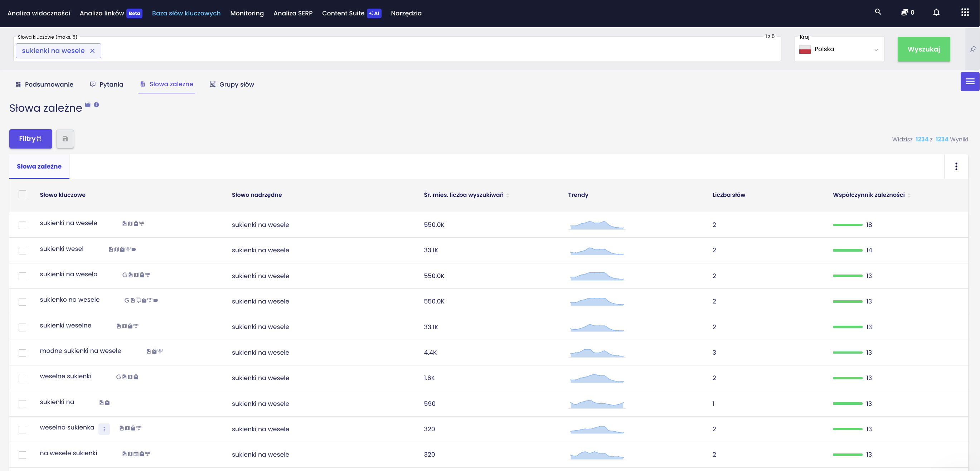Open the Kraj country dropdown showing Polska
Image resolution: width=980 pixels, height=471 pixels.
click(839, 49)
